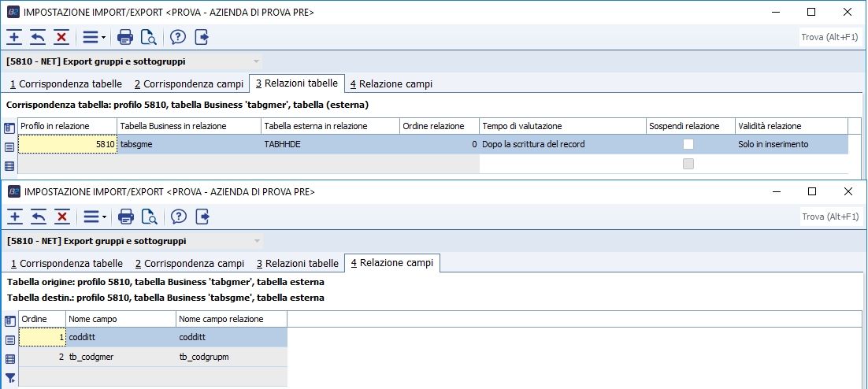This screenshot has width=868, height=389.
Task: Click the Trova search field in upper window
Action: tap(829, 37)
